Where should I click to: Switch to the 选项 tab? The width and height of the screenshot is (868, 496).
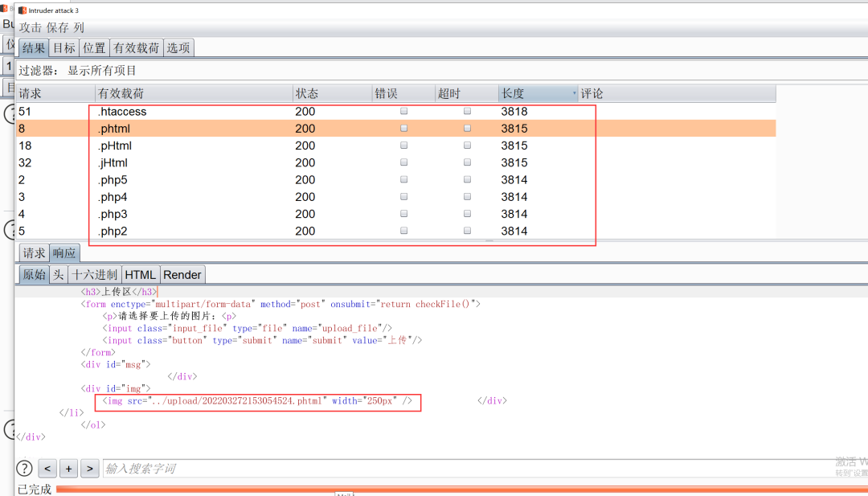tap(178, 48)
